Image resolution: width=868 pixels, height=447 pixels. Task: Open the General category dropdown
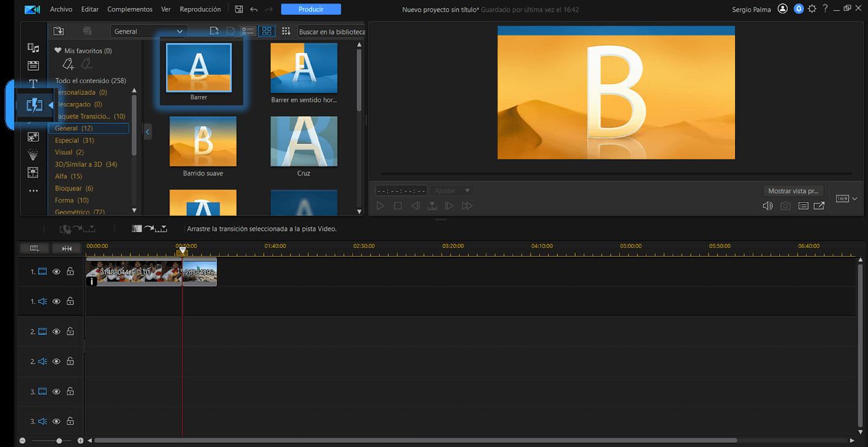coord(149,31)
